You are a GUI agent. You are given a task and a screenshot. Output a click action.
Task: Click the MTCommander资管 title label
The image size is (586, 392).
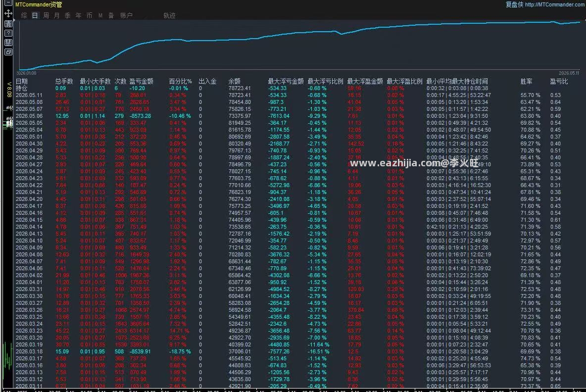pyautogui.click(x=39, y=4)
